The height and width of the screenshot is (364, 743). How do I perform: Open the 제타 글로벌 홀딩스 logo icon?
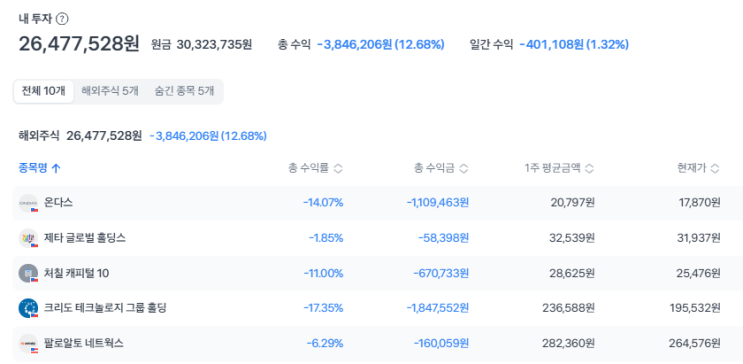[28, 238]
